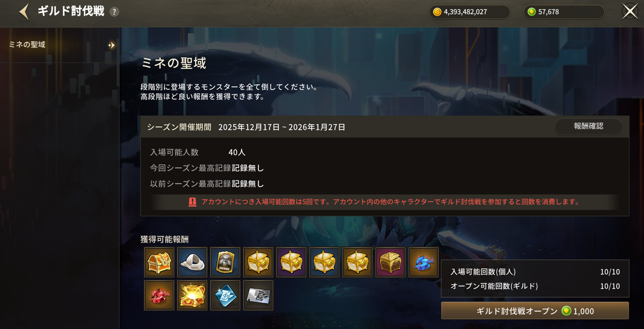Select the silver scroll ticket reward
Screen dimensions: 644x329
pyautogui.click(x=258, y=295)
